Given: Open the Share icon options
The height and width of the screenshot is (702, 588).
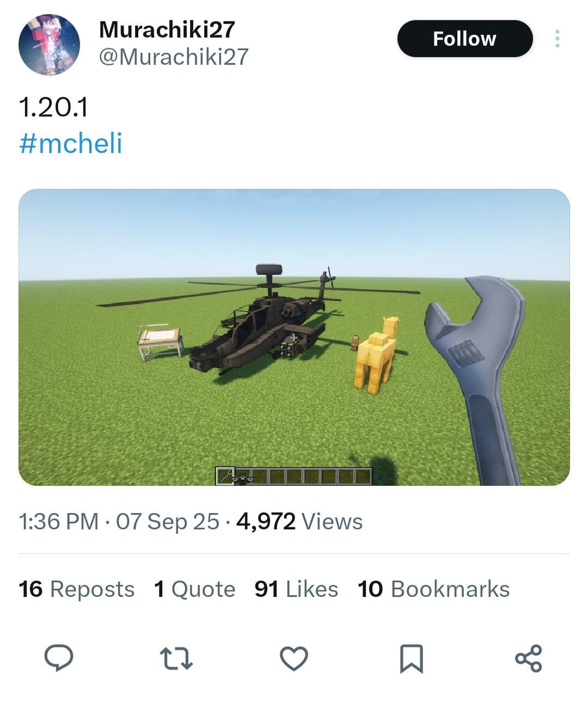Looking at the screenshot, I should 529,658.
